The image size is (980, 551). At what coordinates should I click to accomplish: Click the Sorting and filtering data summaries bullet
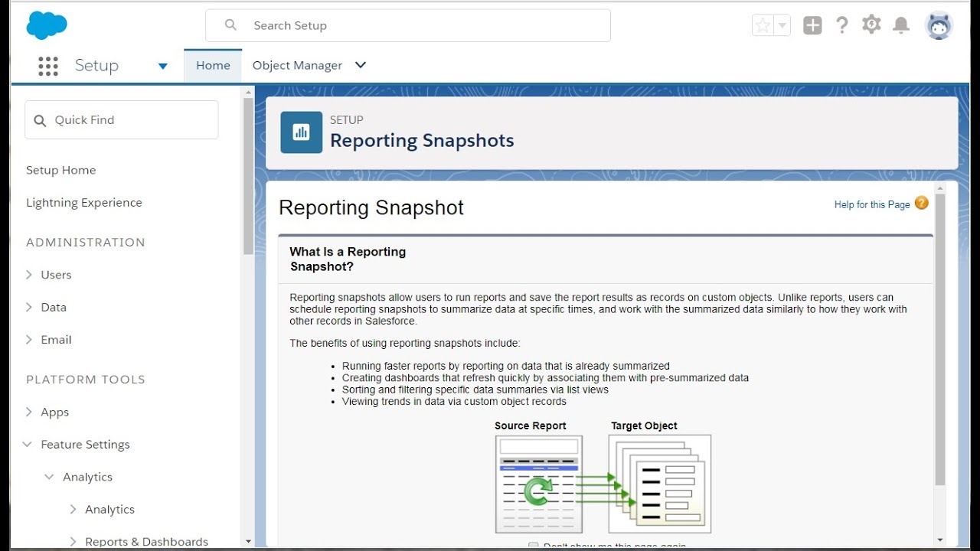click(x=475, y=390)
